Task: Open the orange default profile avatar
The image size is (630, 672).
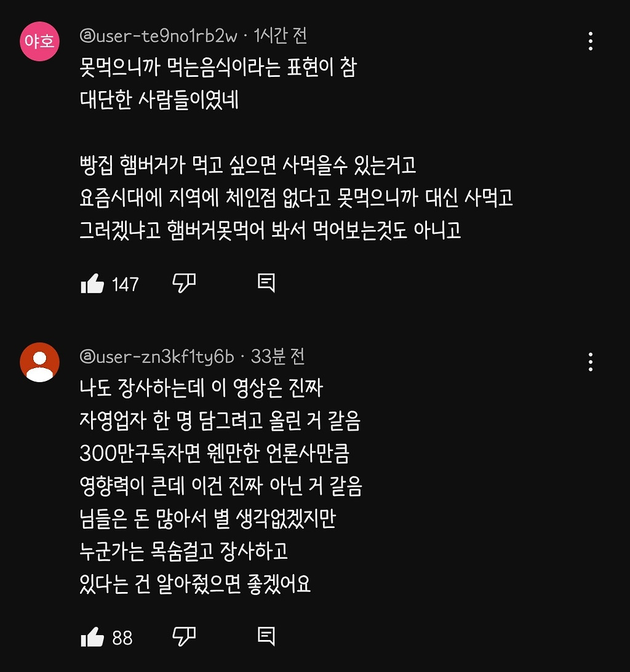Action: 39,362
